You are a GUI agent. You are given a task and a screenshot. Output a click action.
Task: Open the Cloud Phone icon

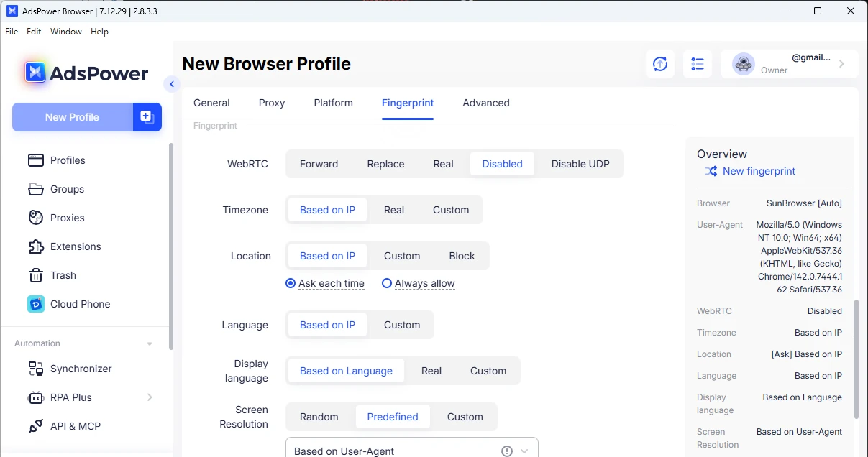(x=36, y=304)
